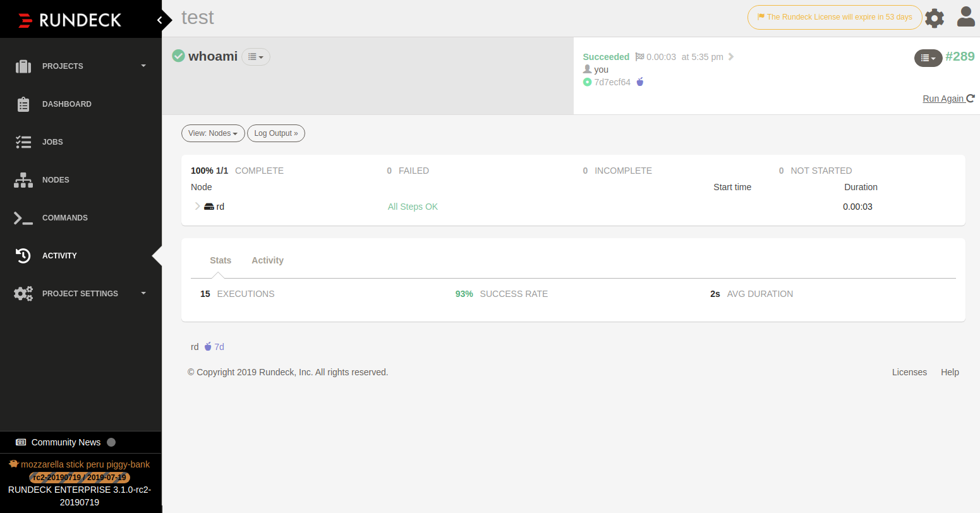This screenshot has height=513, width=980.
Task: Open the Jobs list from sidebar
Action: tap(23, 142)
